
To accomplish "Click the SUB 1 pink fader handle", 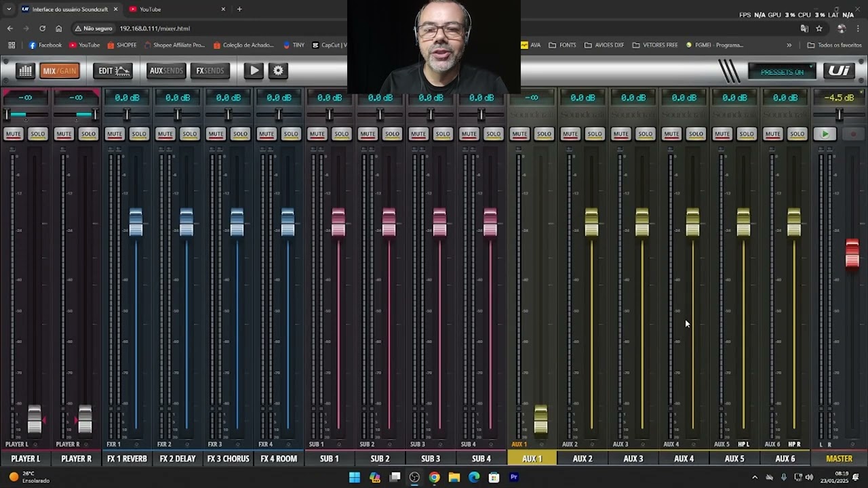I will pos(338,222).
